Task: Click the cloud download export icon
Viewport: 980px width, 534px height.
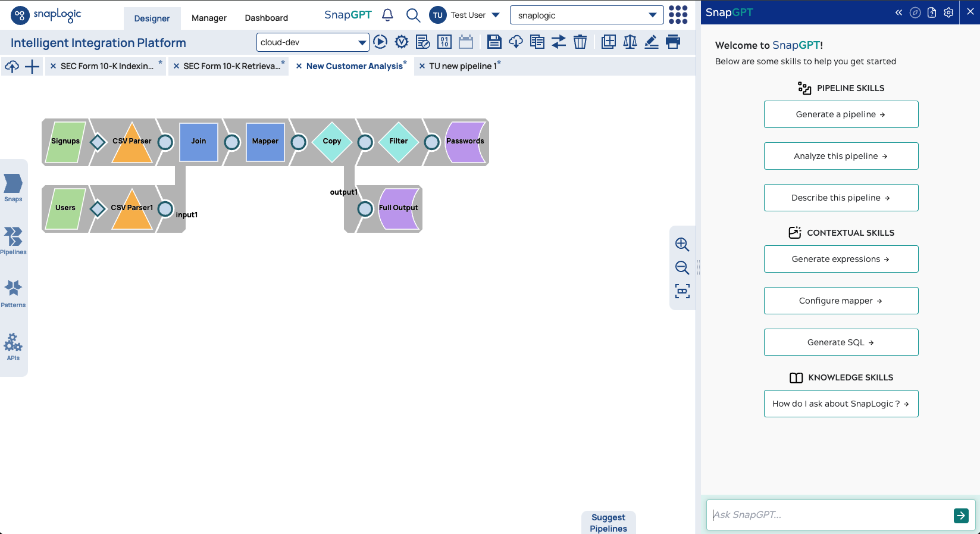Action: pyautogui.click(x=516, y=42)
